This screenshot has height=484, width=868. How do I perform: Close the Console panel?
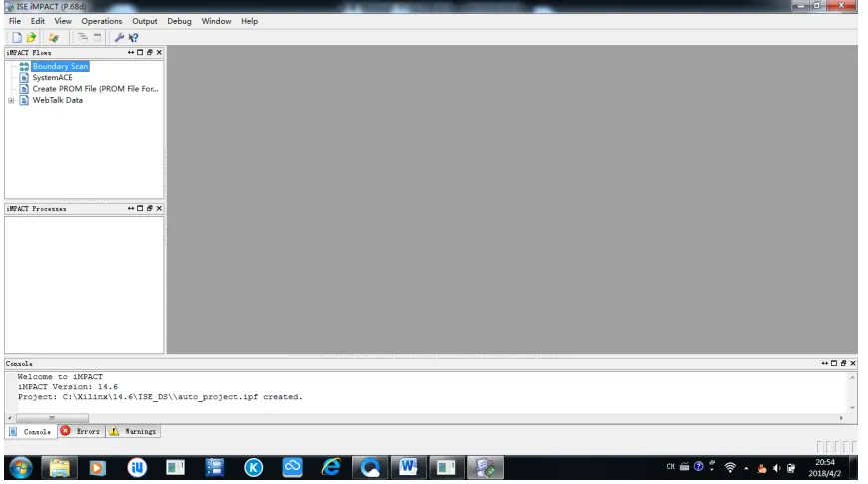tap(853, 363)
